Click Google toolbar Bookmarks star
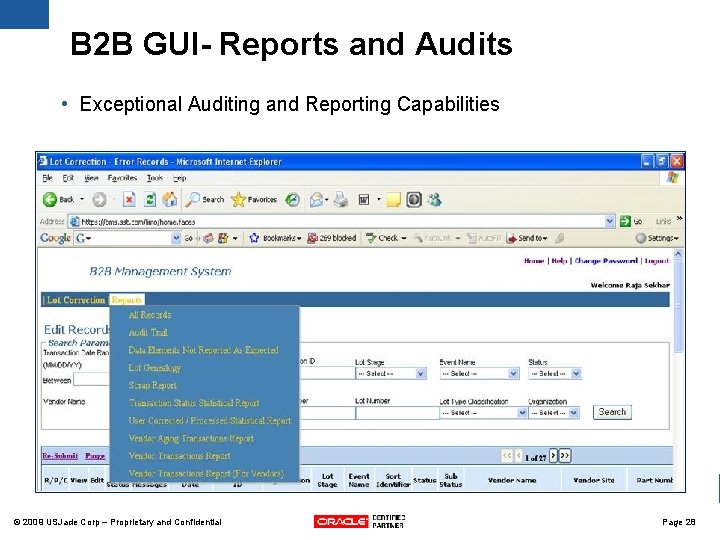 tap(254, 238)
